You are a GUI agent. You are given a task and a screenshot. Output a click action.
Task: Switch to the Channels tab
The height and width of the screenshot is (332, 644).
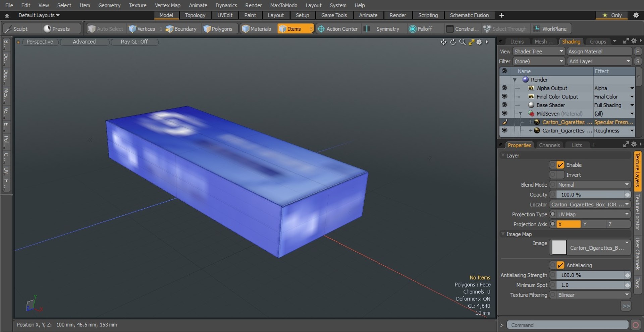[549, 145]
